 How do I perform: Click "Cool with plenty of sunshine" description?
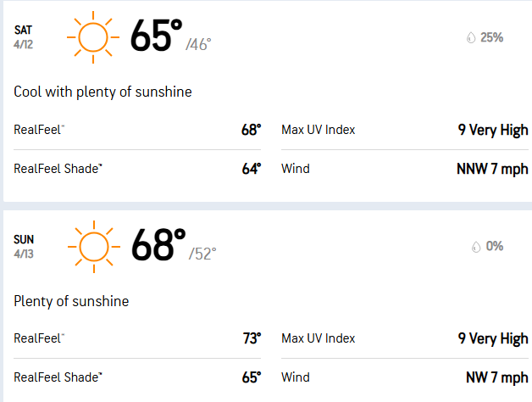click(x=103, y=92)
